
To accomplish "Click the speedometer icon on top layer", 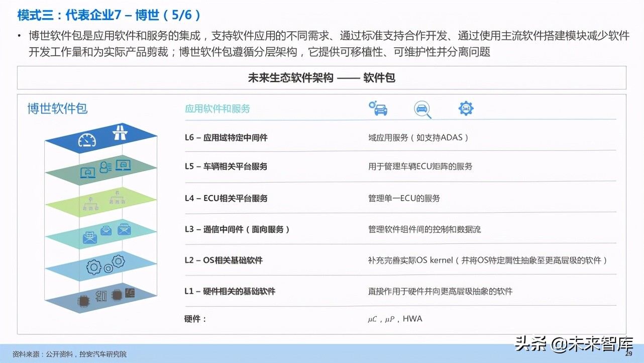I will (87, 140).
